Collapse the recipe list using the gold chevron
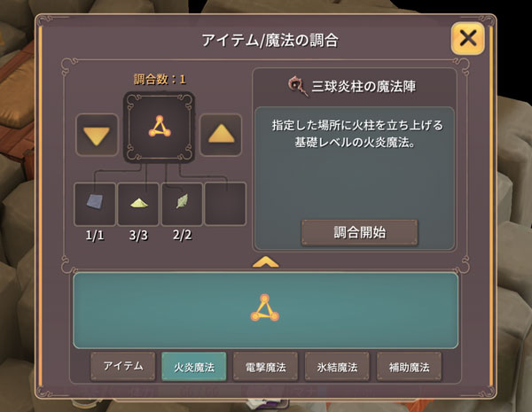 tap(266, 262)
